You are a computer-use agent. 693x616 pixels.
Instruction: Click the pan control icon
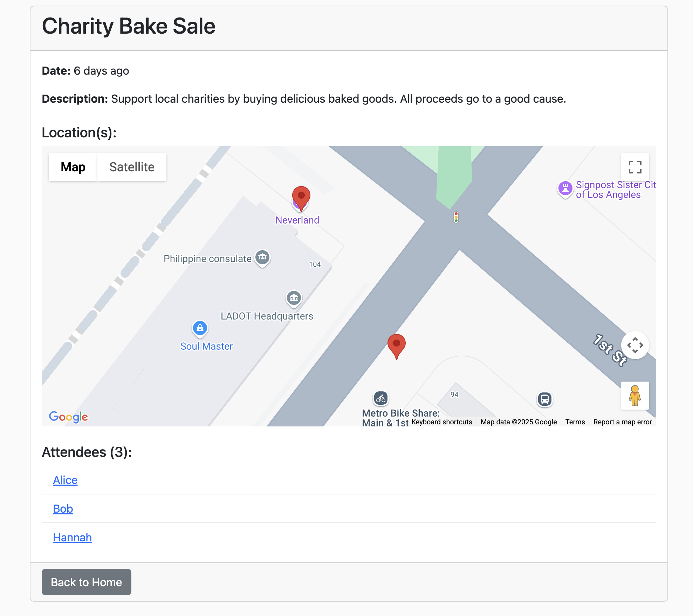635,345
